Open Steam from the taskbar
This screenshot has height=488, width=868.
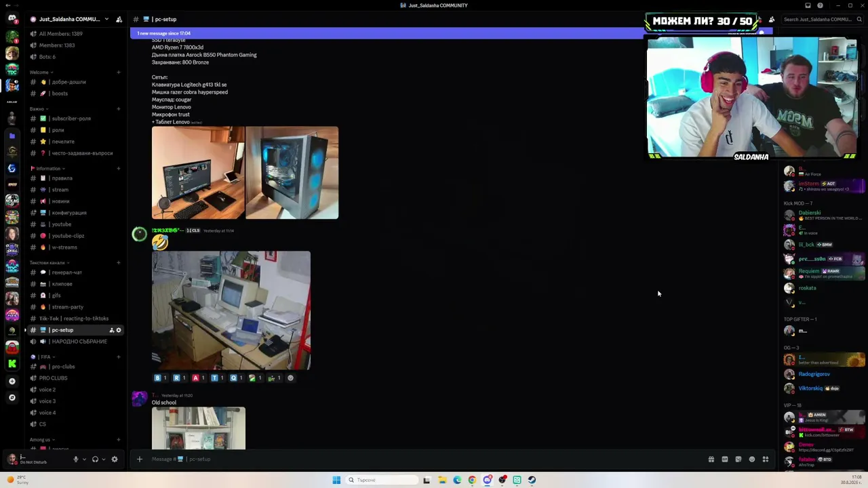coord(532,480)
